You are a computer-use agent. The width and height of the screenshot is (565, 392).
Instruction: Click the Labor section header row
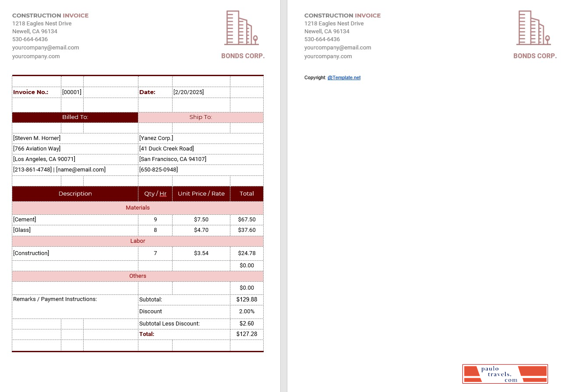pyautogui.click(x=138, y=241)
